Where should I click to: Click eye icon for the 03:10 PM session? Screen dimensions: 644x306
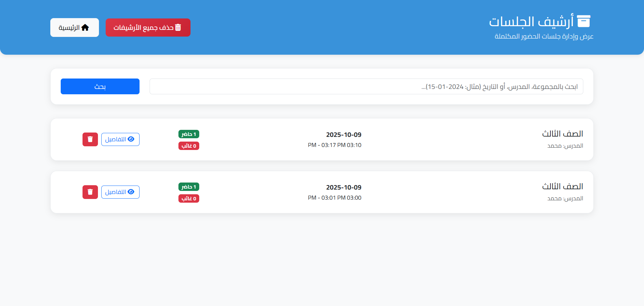tap(131, 139)
